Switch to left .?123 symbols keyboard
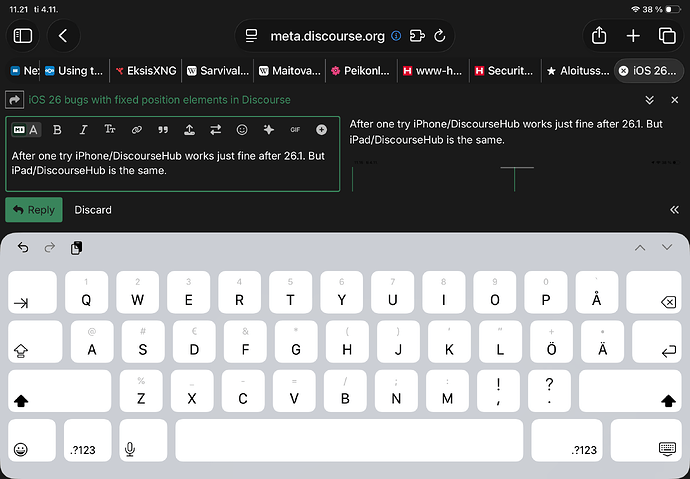The height and width of the screenshot is (479, 690). pyautogui.click(x=88, y=440)
